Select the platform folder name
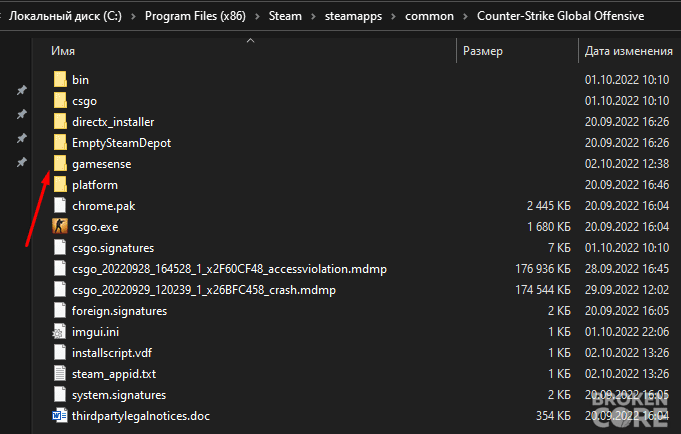The height and width of the screenshot is (434, 681). 95,185
